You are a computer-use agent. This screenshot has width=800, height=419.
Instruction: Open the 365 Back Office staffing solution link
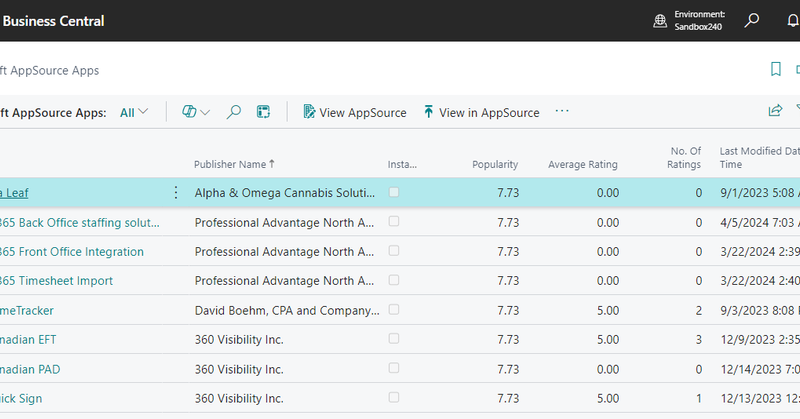[80, 223]
